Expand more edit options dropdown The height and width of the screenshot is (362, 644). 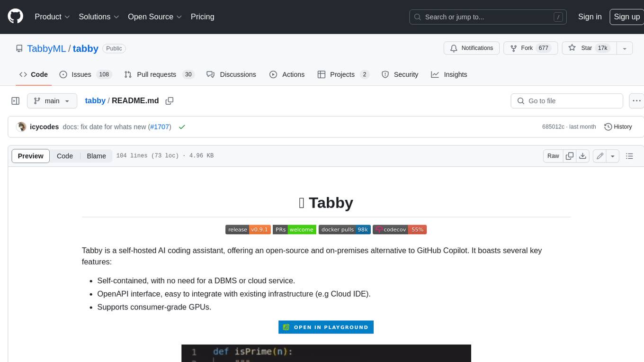point(613,156)
